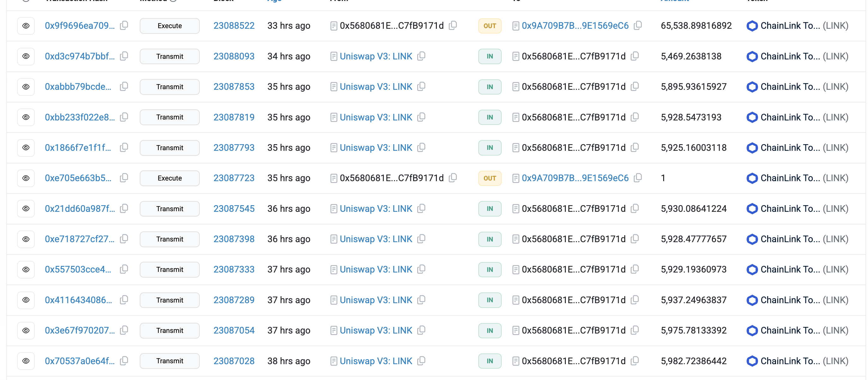Click contract icon before Uniswap V3: LINK in block 23087793 row
Image resolution: width=868 pixels, height=380 pixels.
[x=333, y=148]
